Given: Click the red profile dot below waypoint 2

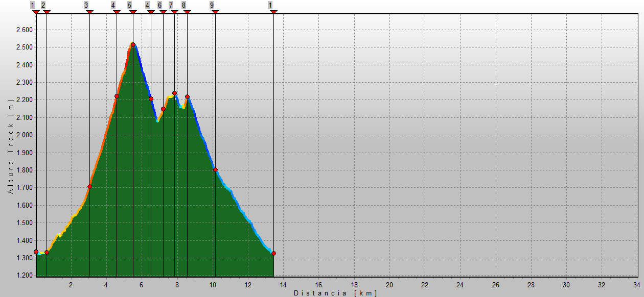Looking at the screenshot, I should tap(47, 252).
